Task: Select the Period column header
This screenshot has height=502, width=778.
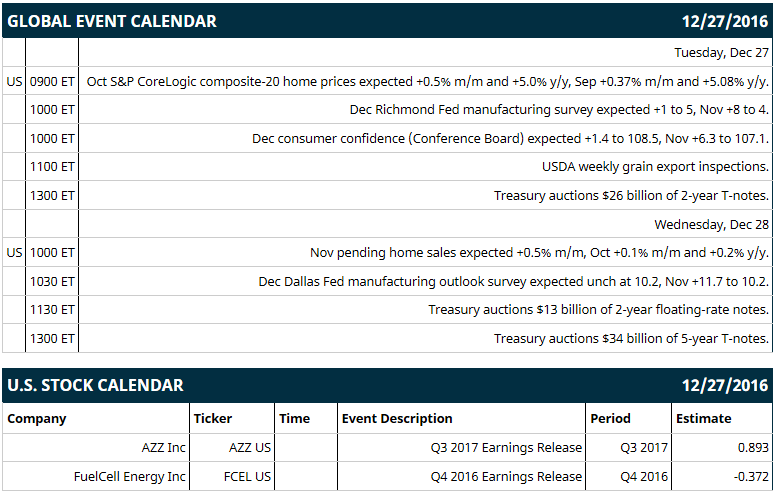Action: click(x=610, y=419)
